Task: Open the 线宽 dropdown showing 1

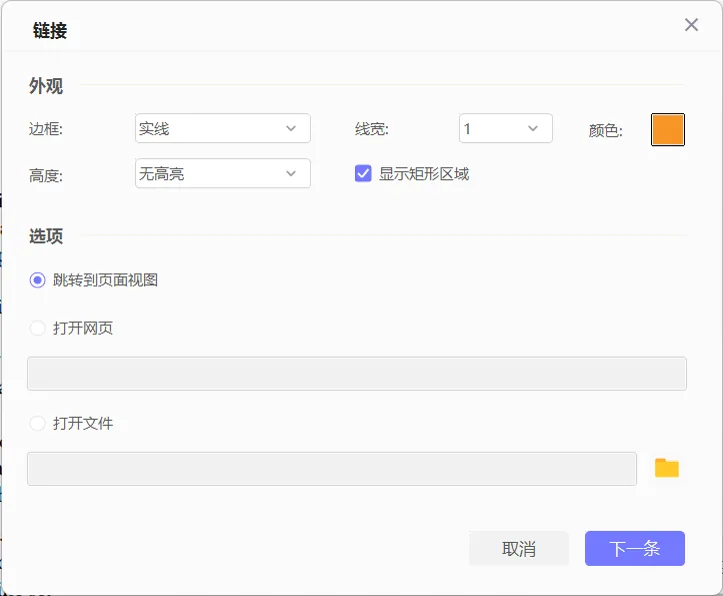Action: coord(506,128)
